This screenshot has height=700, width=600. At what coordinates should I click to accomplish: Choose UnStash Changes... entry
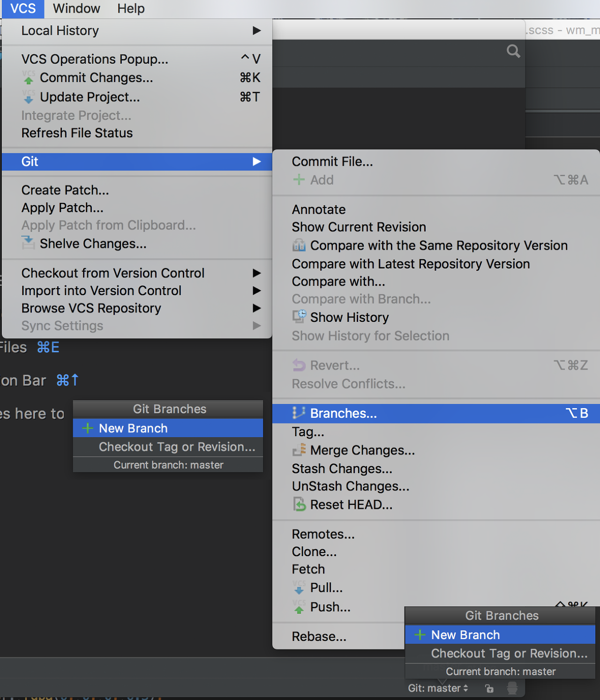click(x=436, y=486)
